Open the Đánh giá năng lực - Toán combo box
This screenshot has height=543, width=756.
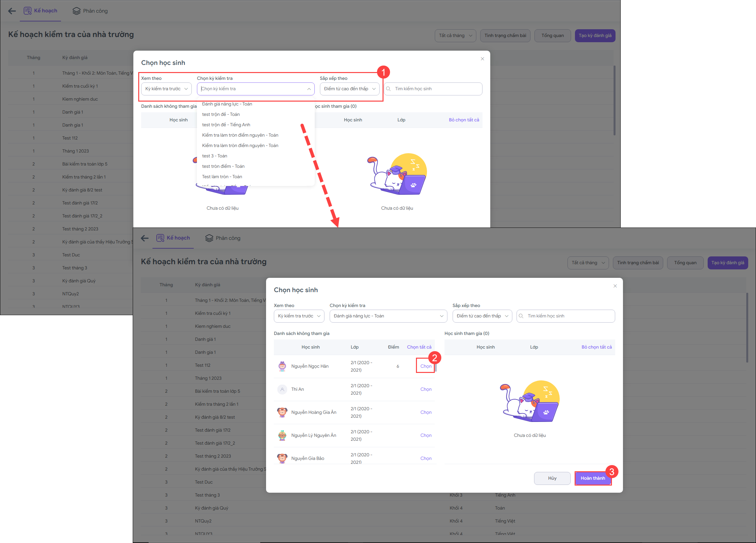pos(388,316)
